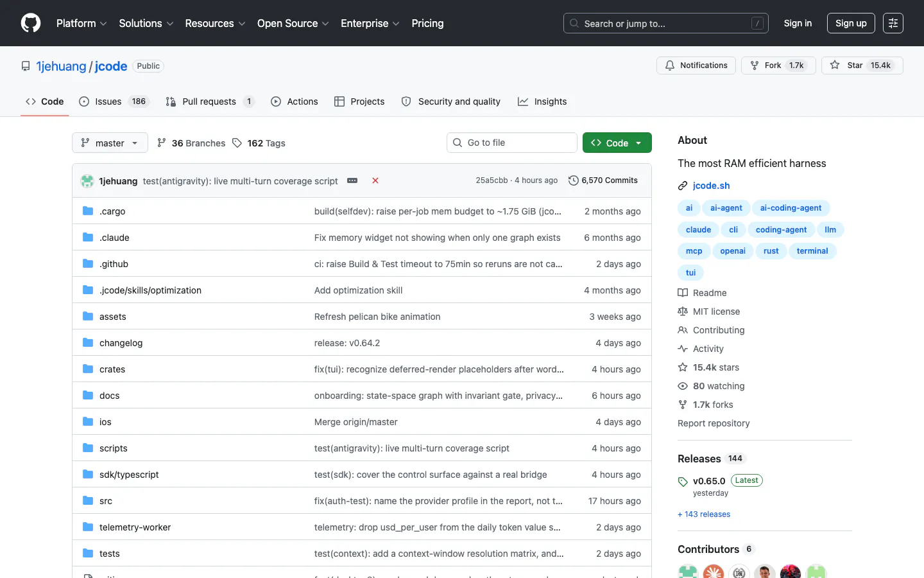Open the sdk/typescript folder
Viewport: 924px width, 578px height.
129,475
